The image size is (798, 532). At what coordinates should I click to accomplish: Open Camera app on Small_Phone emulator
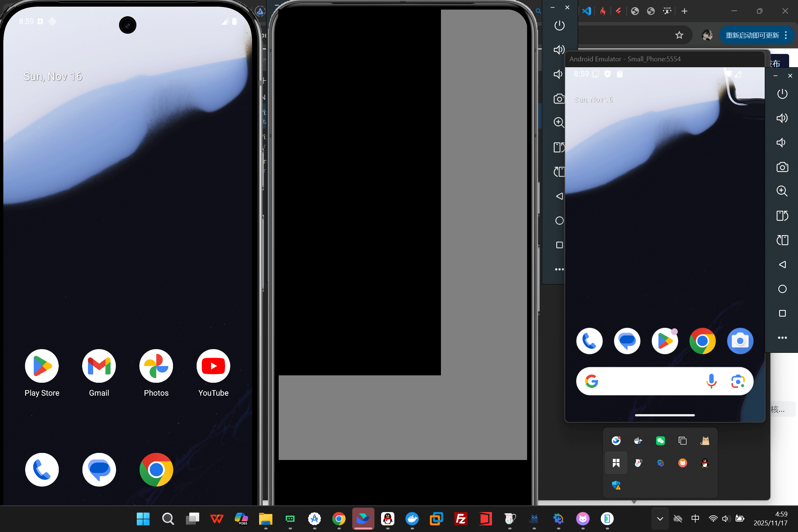click(740, 341)
